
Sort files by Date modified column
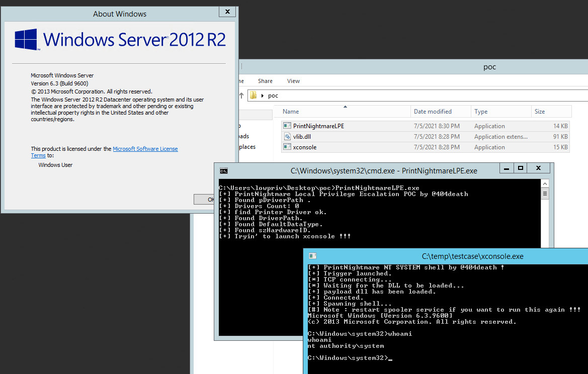(x=441, y=111)
